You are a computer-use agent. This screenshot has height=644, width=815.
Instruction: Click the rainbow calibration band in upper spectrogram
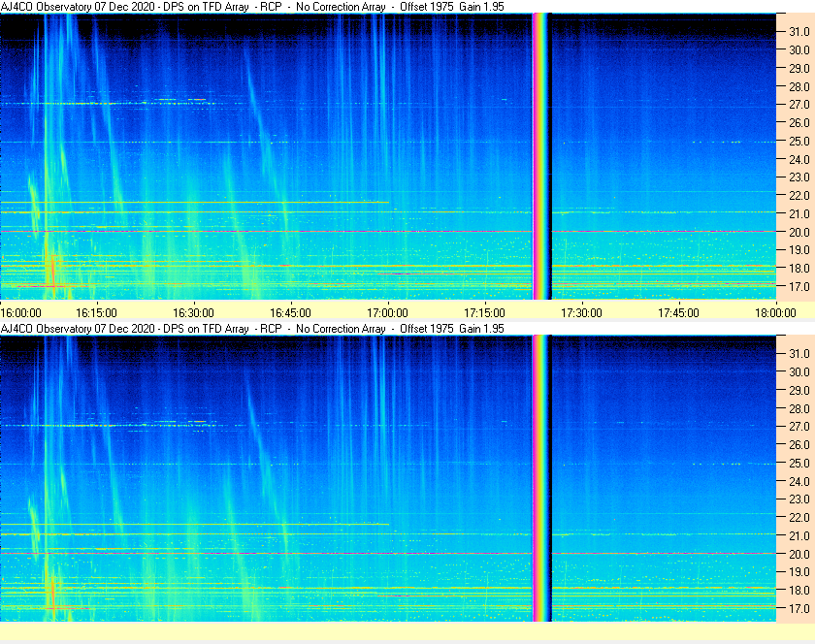click(541, 156)
